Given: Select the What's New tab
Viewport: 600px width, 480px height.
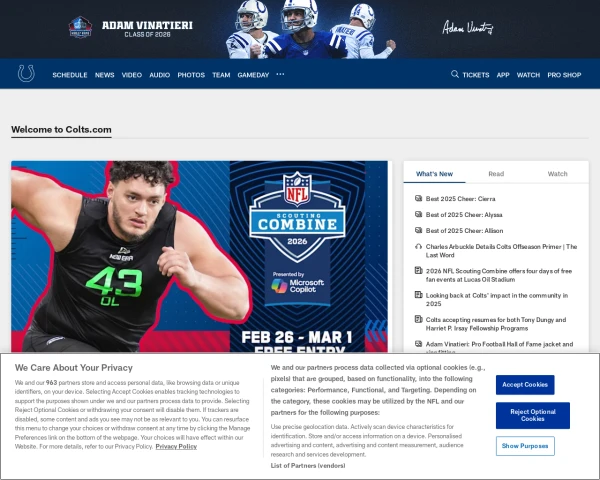Looking at the screenshot, I should (x=434, y=174).
